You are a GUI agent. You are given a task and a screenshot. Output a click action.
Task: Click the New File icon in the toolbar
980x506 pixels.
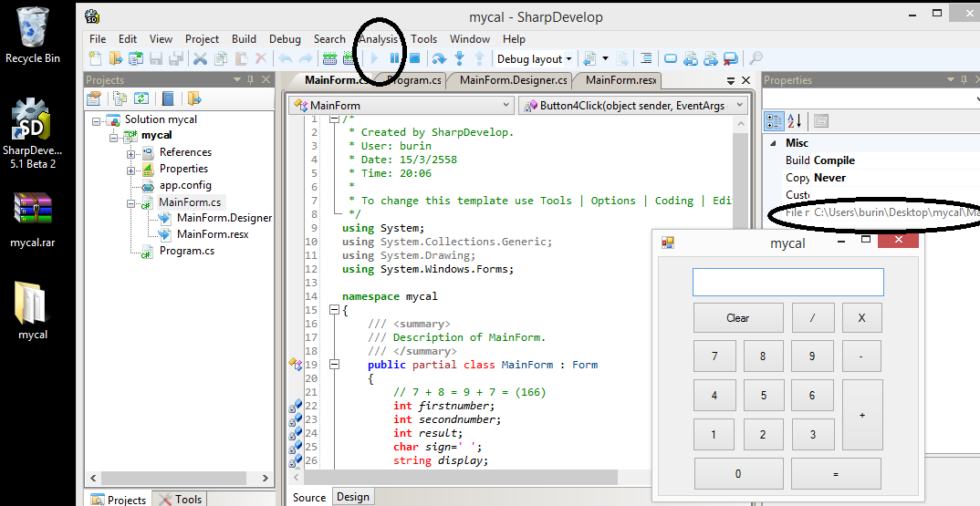tap(96, 59)
